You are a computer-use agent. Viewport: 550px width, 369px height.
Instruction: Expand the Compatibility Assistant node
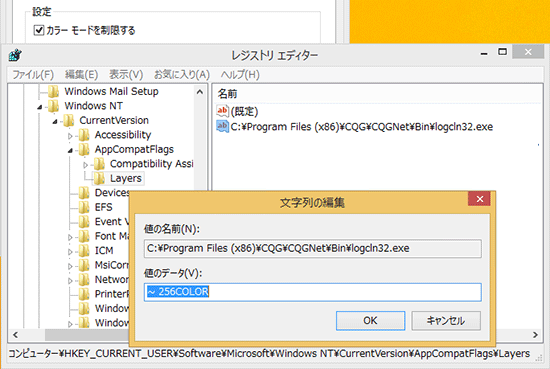point(85,165)
